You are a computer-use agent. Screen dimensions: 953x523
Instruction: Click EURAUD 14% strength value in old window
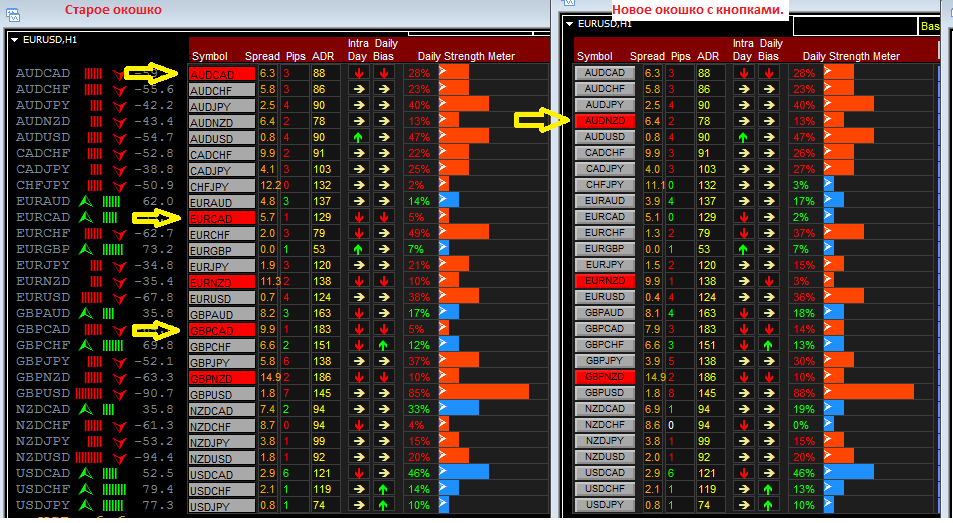coord(419,201)
